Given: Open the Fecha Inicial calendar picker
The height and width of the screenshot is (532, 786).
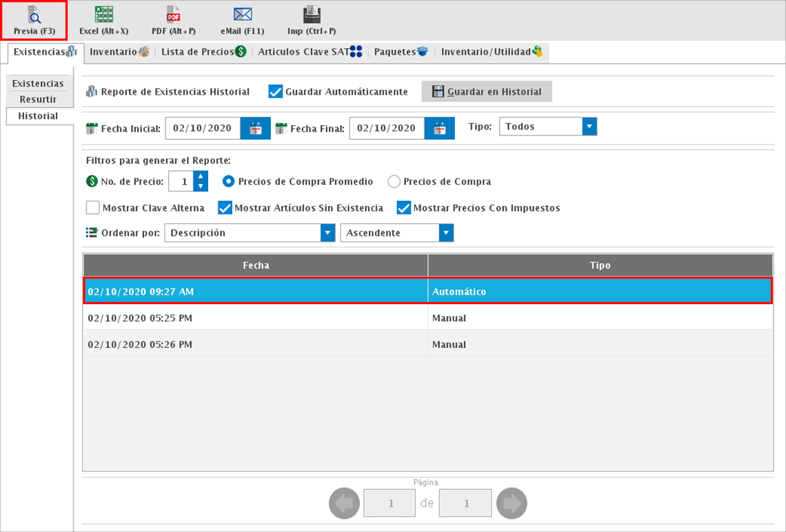Looking at the screenshot, I should pyautogui.click(x=255, y=129).
